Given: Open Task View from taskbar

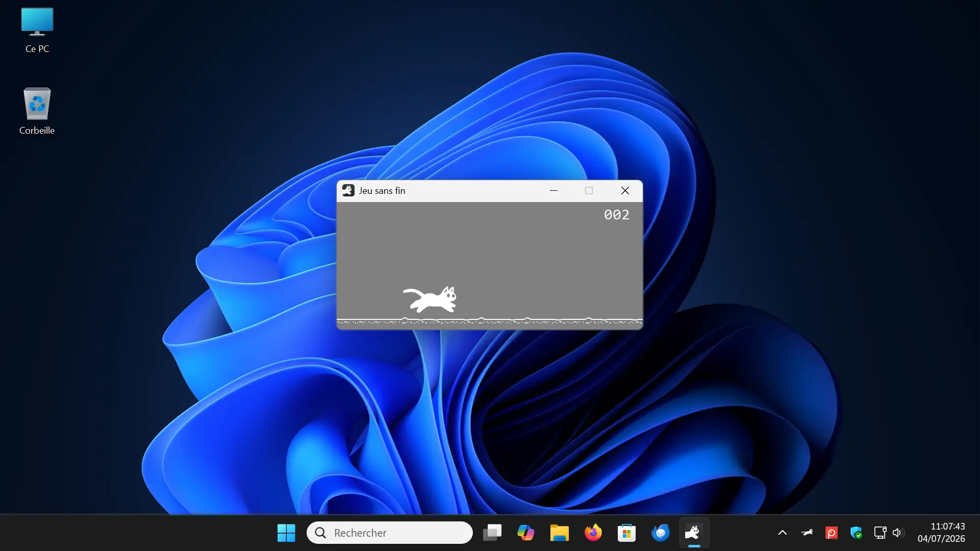Looking at the screenshot, I should tap(492, 533).
